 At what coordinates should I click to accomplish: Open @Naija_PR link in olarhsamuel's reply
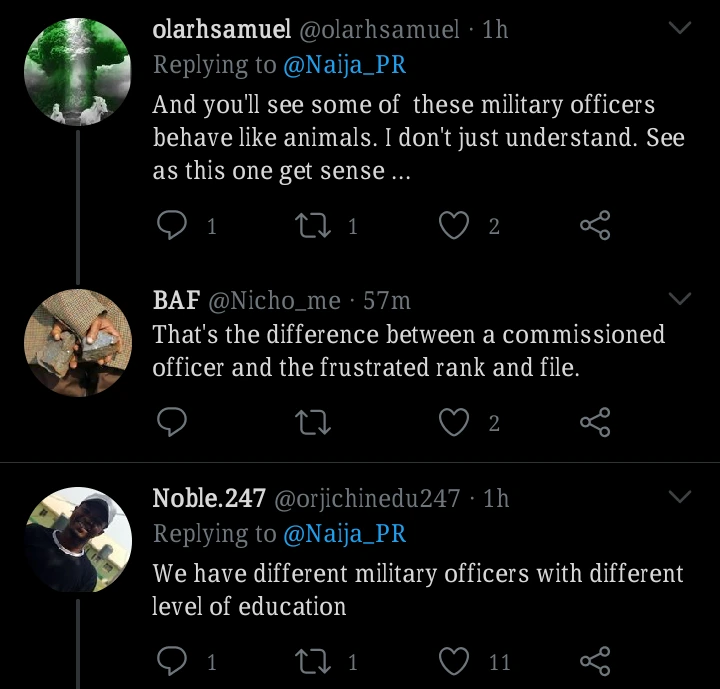pos(345,67)
